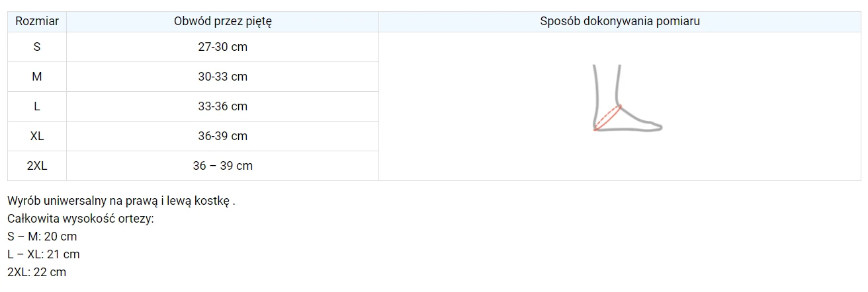This screenshot has height=292, width=868.
Task: Click the 36 – 39 cm value for 2XL
Action: [223, 166]
